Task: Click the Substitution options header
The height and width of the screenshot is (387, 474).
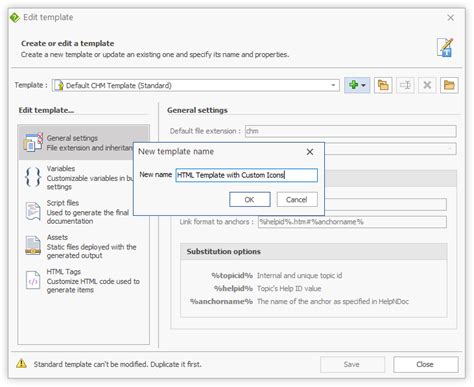Action: point(314,252)
